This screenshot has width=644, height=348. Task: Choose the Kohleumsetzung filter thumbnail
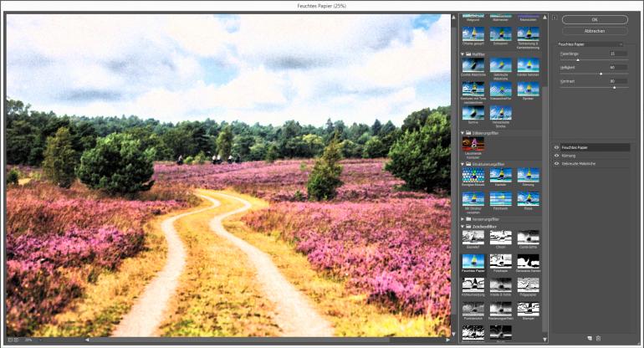point(473,284)
